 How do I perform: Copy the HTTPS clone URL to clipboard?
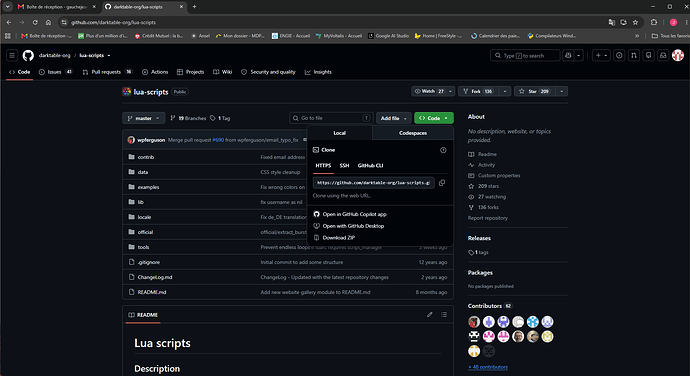click(x=442, y=183)
